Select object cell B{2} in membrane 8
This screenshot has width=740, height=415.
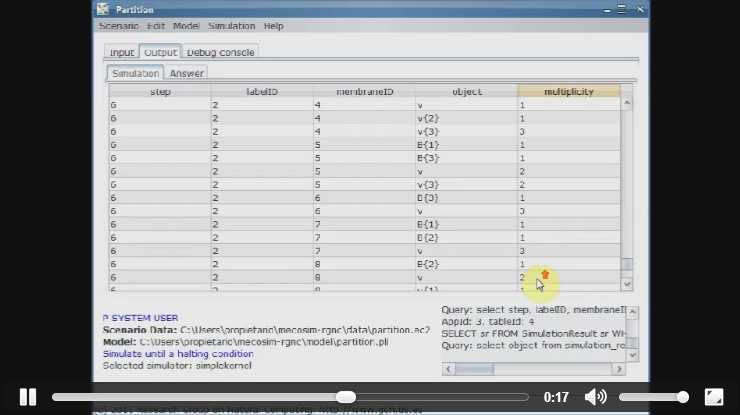coord(466,264)
